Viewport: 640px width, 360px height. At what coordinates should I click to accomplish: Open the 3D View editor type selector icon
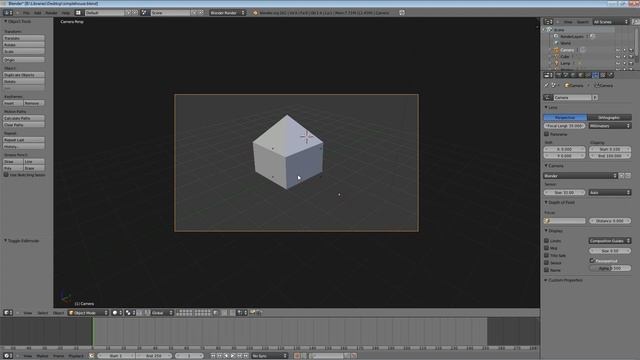[8, 313]
